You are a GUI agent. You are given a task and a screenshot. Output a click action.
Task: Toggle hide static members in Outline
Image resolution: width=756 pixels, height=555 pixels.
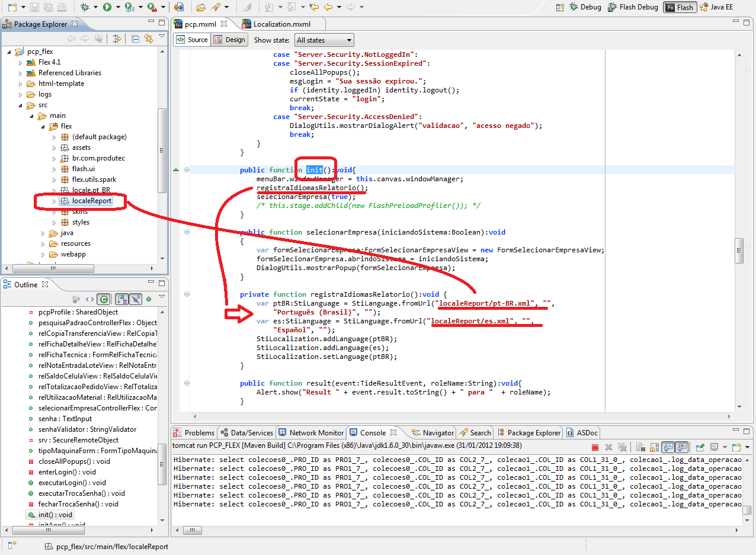[x=136, y=300]
